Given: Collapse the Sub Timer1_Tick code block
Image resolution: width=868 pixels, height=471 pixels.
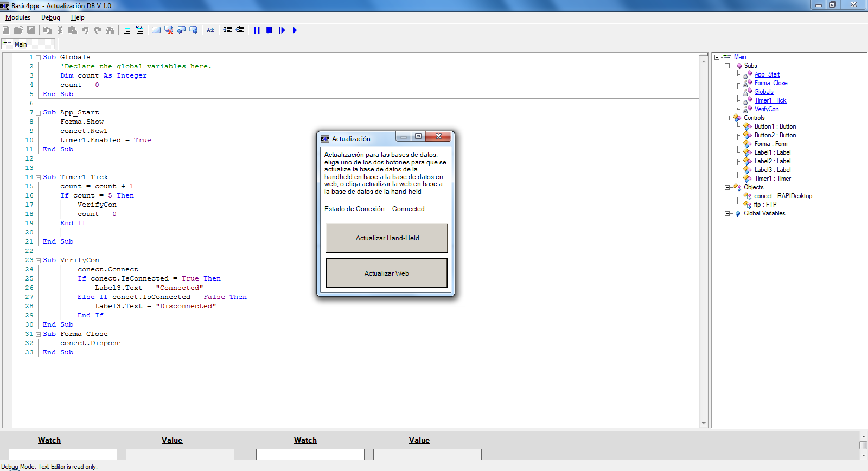Looking at the screenshot, I should (39, 177).
